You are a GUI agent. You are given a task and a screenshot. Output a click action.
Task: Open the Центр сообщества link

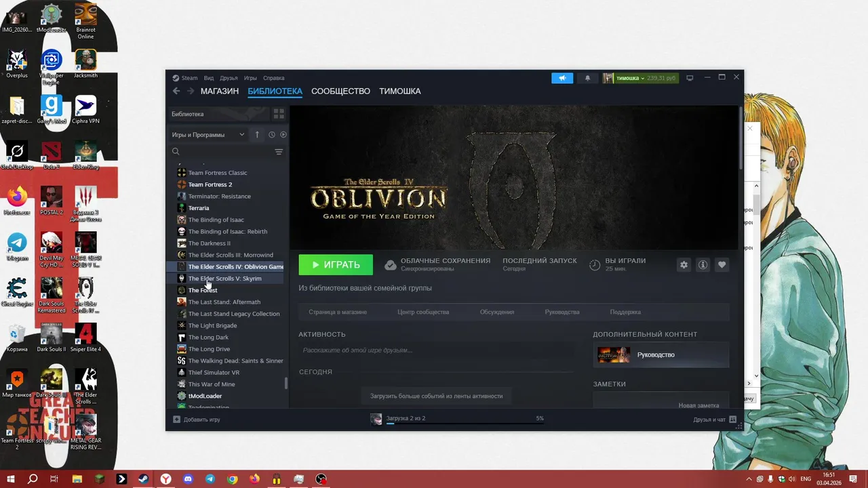pos(423,312)
